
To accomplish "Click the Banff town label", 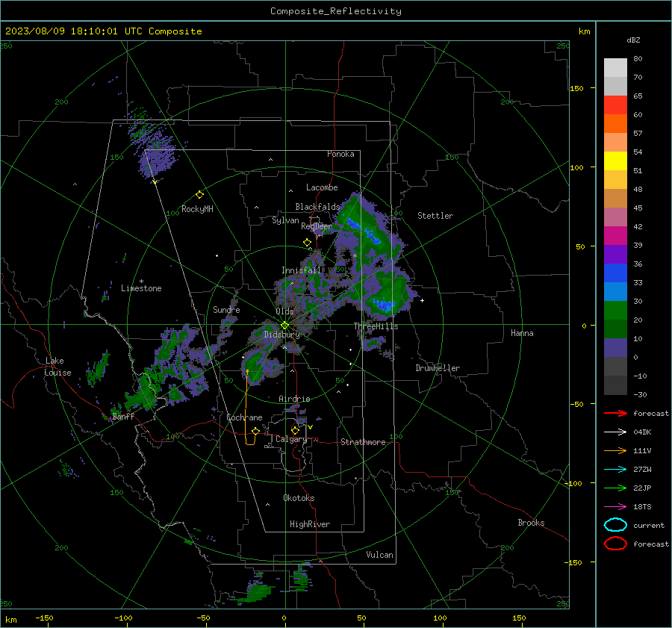I will coord(123,417).
